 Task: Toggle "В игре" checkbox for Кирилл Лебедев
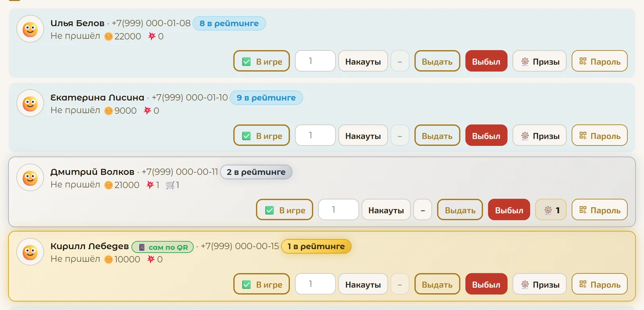click(247, 285)
